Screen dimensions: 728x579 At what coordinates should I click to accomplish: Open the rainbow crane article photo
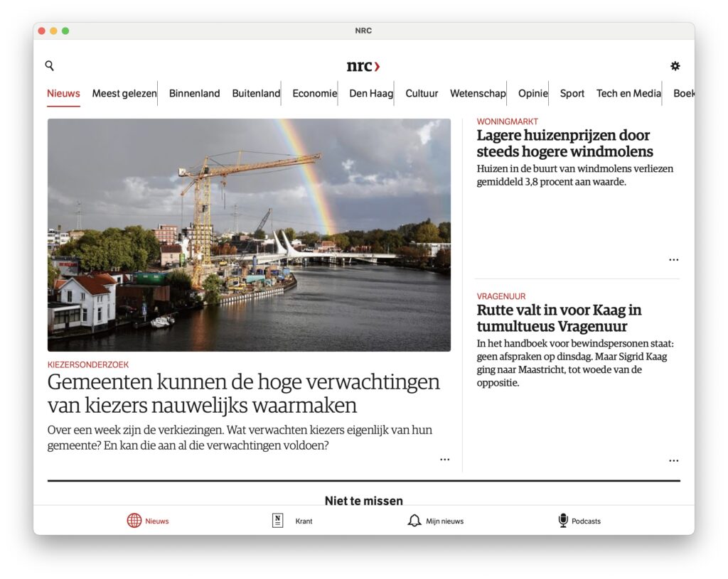click(x=249, y=234)
